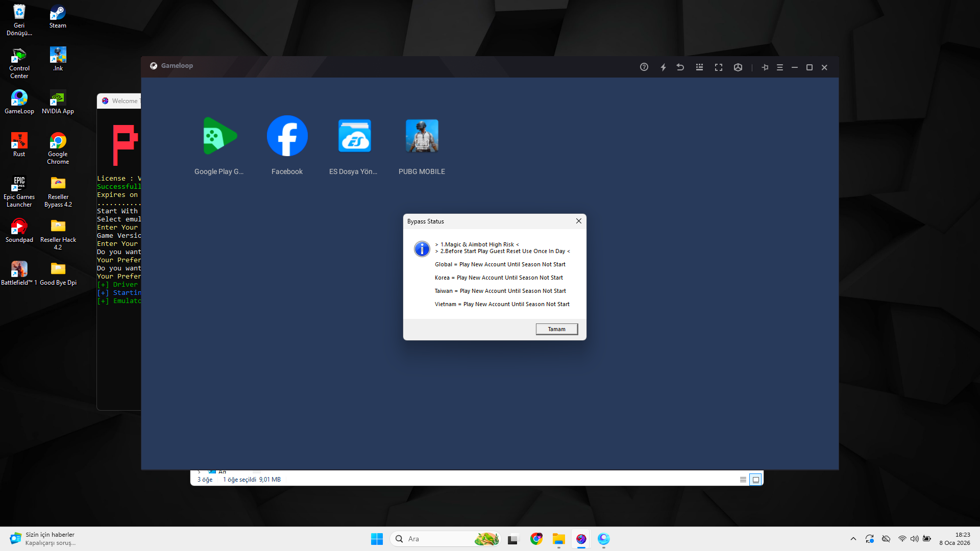Click the Gameloop help question-mark icon

coord(644,67)
